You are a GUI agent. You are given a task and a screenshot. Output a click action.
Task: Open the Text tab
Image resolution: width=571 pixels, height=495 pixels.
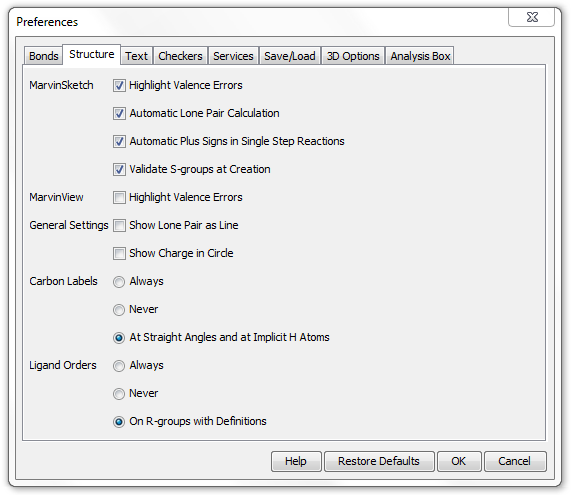136,56
